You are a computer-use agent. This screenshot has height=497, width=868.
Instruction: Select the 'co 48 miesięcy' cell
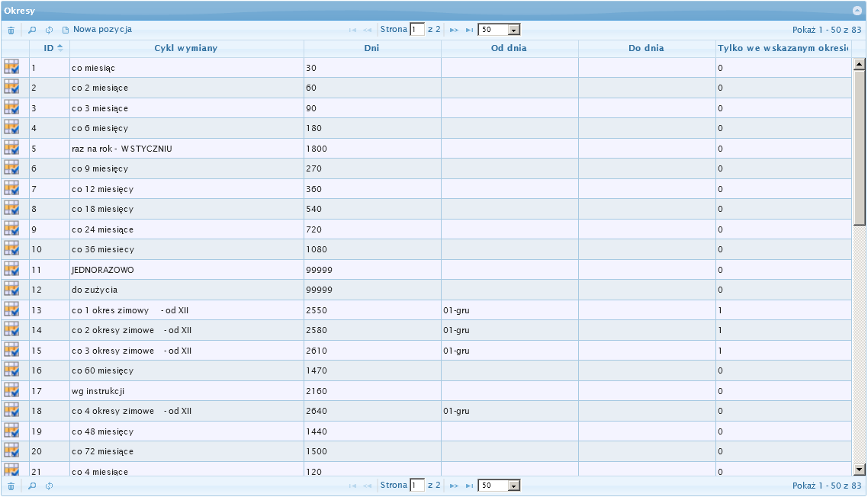[x=187, y=431]
